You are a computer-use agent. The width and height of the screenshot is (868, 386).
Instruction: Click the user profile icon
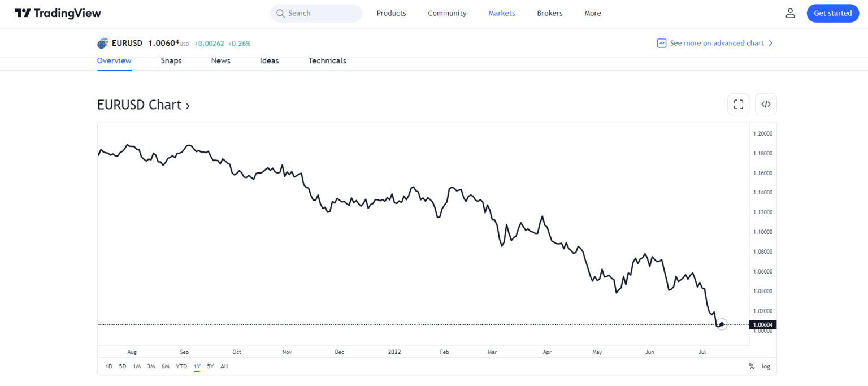[x=790, y=13]
